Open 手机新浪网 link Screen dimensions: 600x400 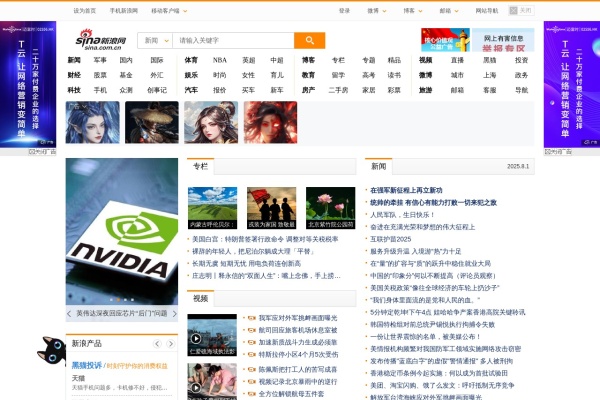coord(124,11)
